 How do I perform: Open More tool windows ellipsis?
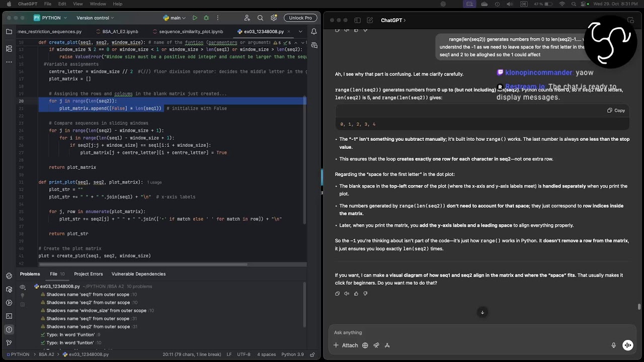click(9, 62)
